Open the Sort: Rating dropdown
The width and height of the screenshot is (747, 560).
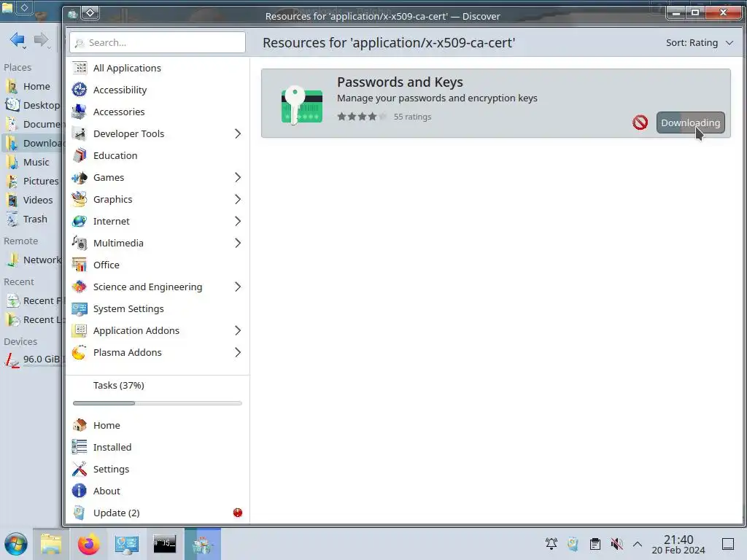coord(700,43)
